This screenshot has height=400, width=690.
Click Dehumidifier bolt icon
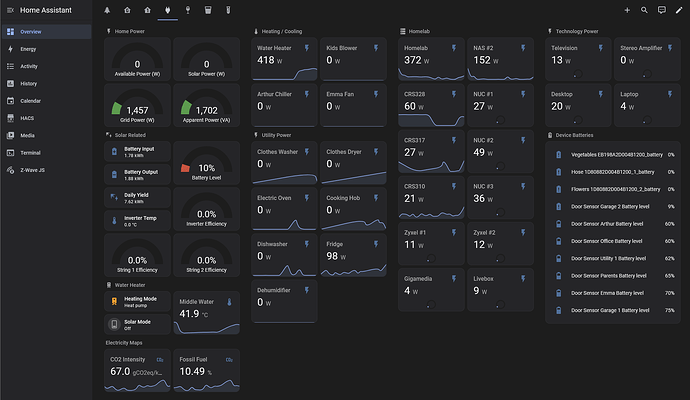pyautogui.click(x=307, y=290)
